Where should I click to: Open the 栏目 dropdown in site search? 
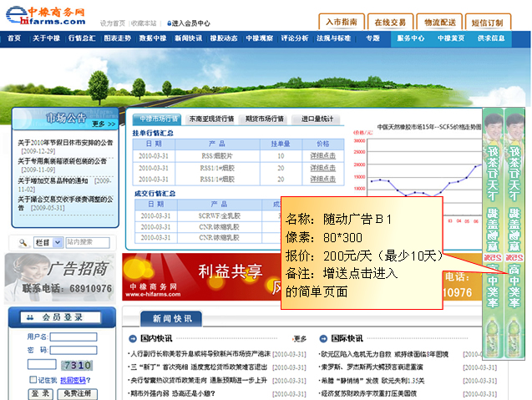[x=48, y=242]
